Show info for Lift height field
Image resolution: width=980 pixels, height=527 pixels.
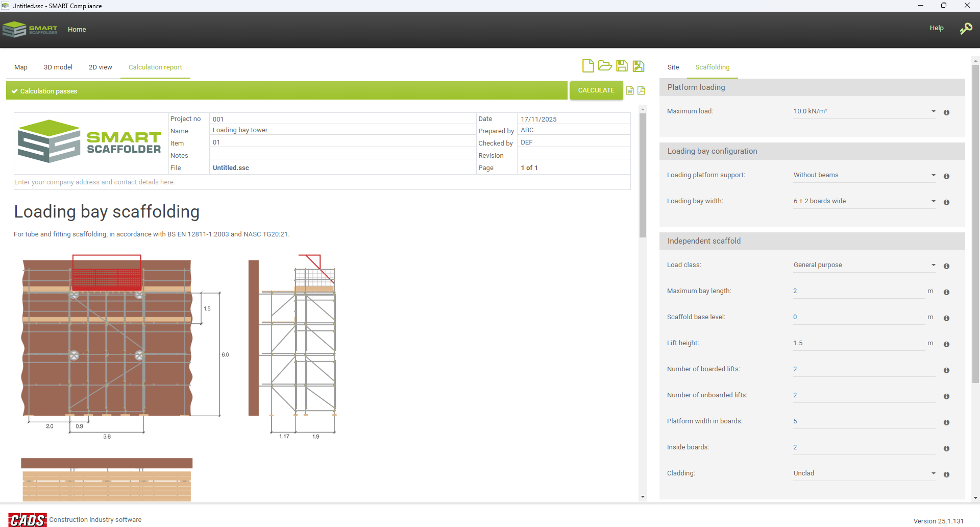coord(946,344)
